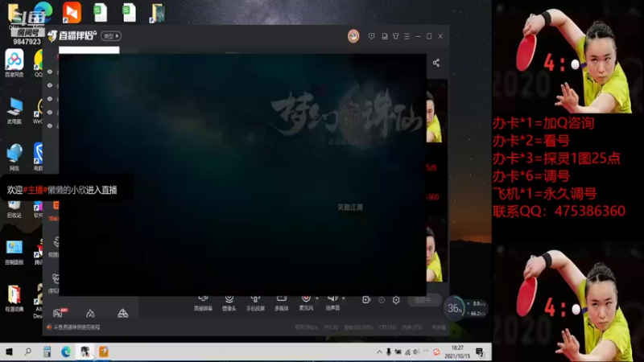Click the white input box above preview

[89, 50]
